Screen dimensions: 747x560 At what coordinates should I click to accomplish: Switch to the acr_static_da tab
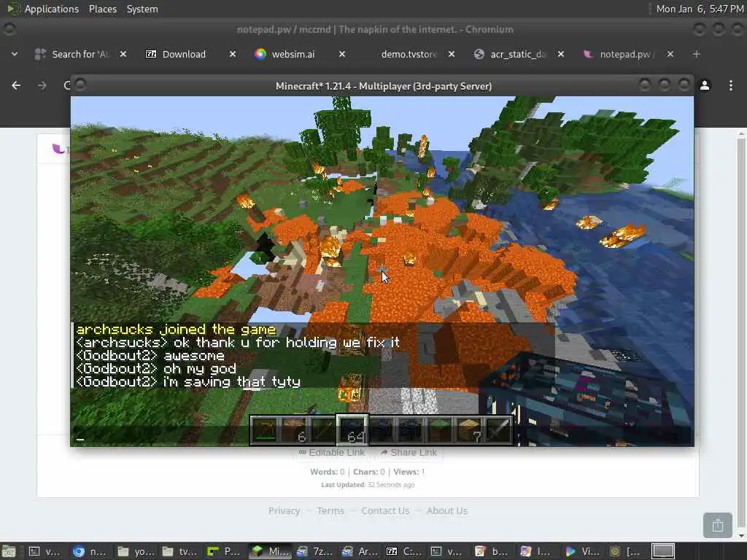point(517,54)
